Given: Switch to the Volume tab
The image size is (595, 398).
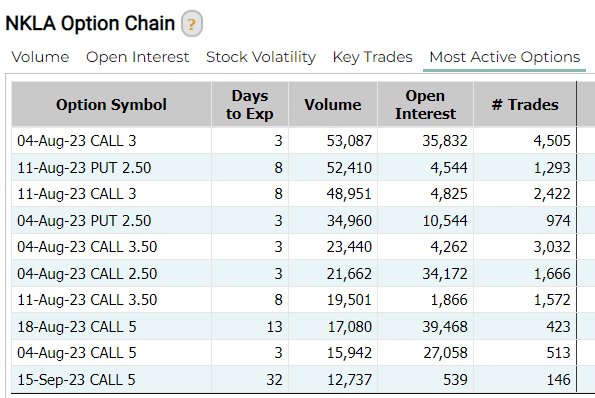Looking at the screenshot, I should 40,57.
